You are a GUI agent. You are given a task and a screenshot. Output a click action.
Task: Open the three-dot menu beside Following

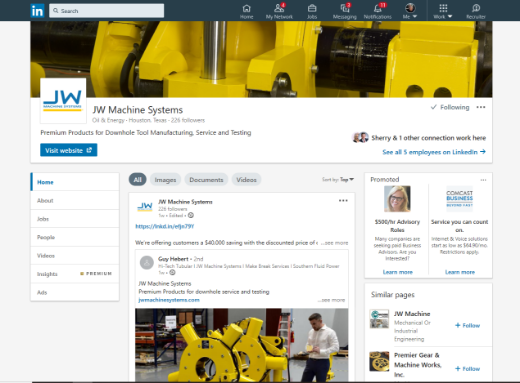pyautogui.click(x=481, y=107)
